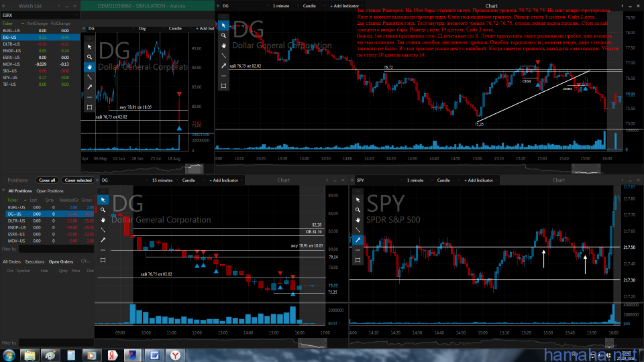
Task: Switch to Executions tab
Action: tap(34, 261)
